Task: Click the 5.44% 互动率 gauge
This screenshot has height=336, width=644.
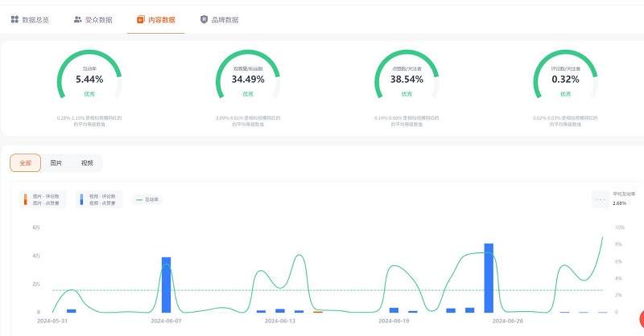Action: click(89, 80)
